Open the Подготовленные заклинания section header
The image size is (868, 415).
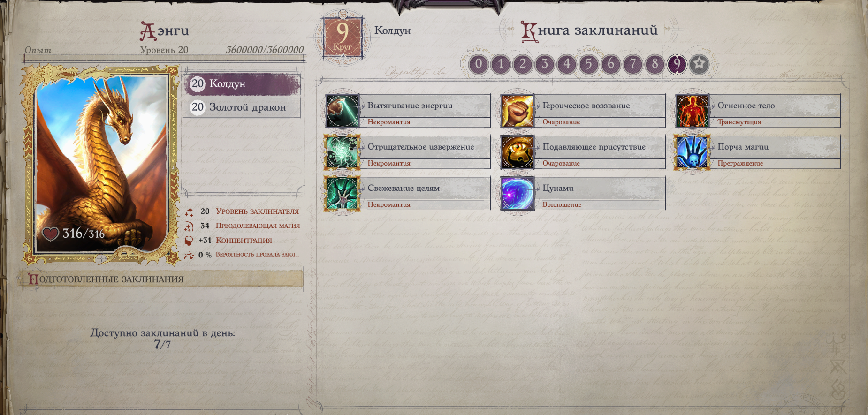tap(162, 279)
